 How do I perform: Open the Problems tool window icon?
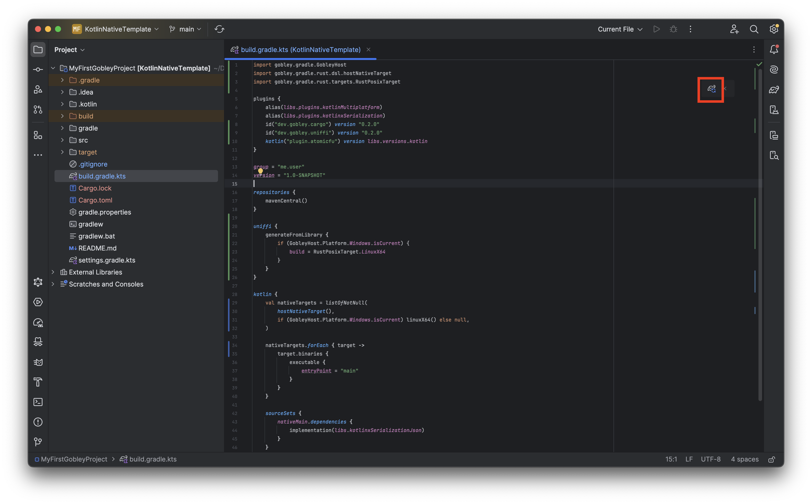38,422
